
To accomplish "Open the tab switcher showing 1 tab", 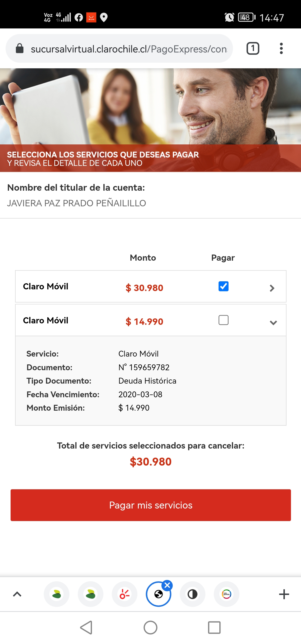I will tap(253, 49).
